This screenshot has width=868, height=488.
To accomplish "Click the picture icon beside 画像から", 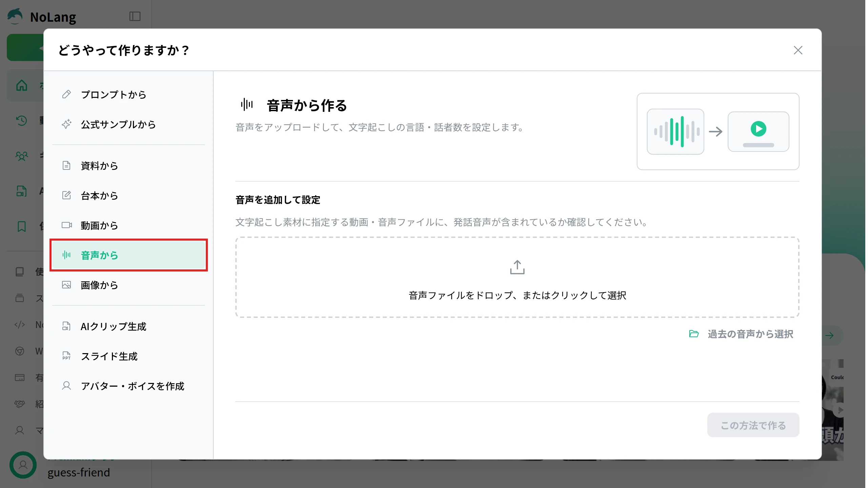I will (66, 285).
